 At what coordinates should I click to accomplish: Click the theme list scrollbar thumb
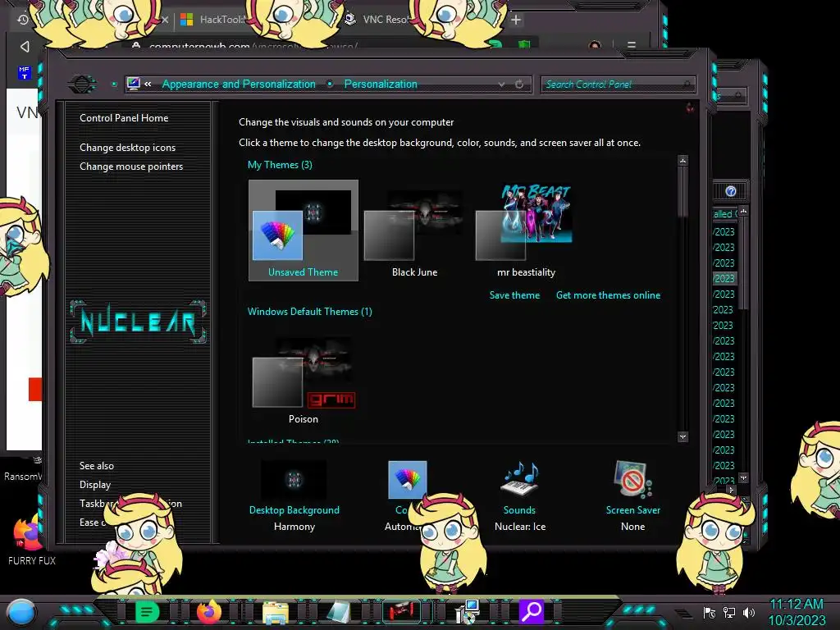click(682, 192)
